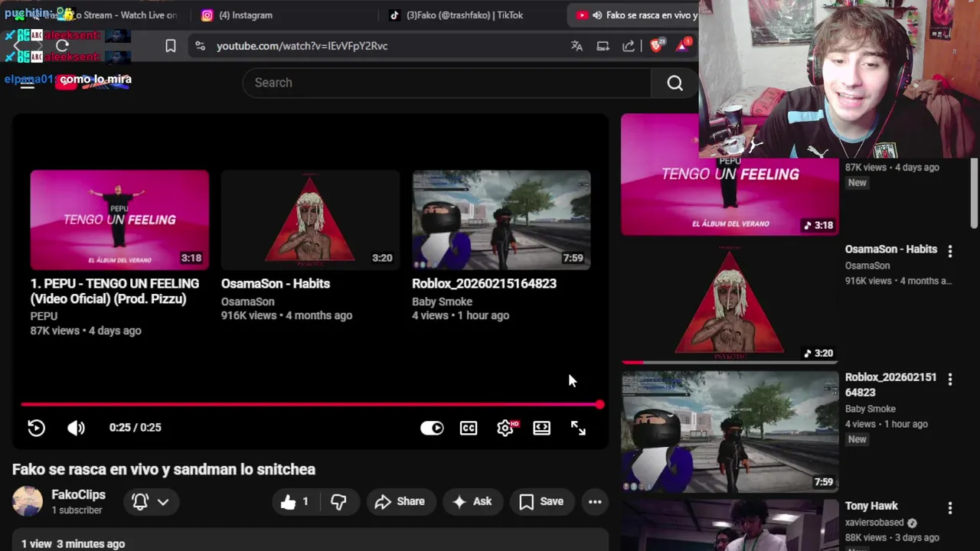Open endscreen title OsamaSon - Habits
980x551 pixels.
click(x=276, y=283)
